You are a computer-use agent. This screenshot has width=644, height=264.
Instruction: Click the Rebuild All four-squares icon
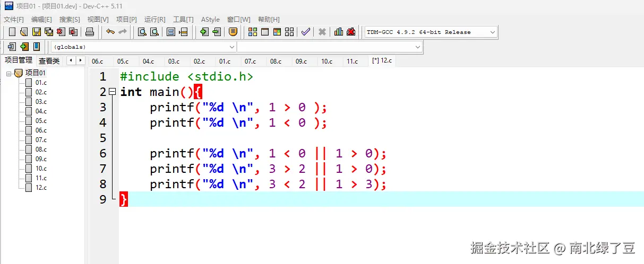pos(289,32)
